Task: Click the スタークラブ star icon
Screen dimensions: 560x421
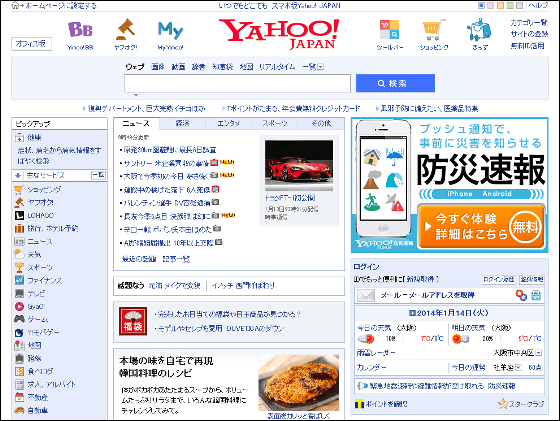Action: (x=503, y=404)
